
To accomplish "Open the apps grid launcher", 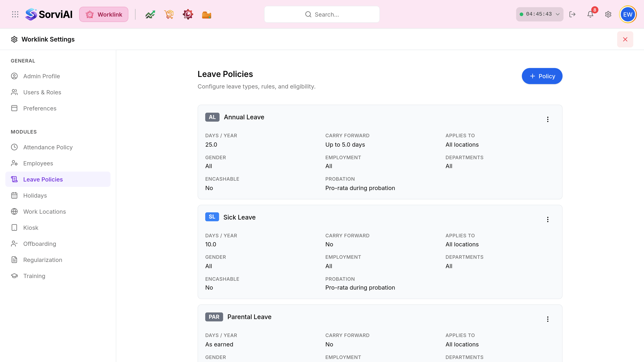I will (x=15, y=14).
